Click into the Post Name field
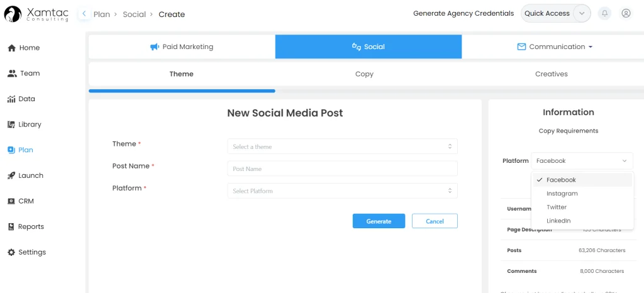 point(342,169)
